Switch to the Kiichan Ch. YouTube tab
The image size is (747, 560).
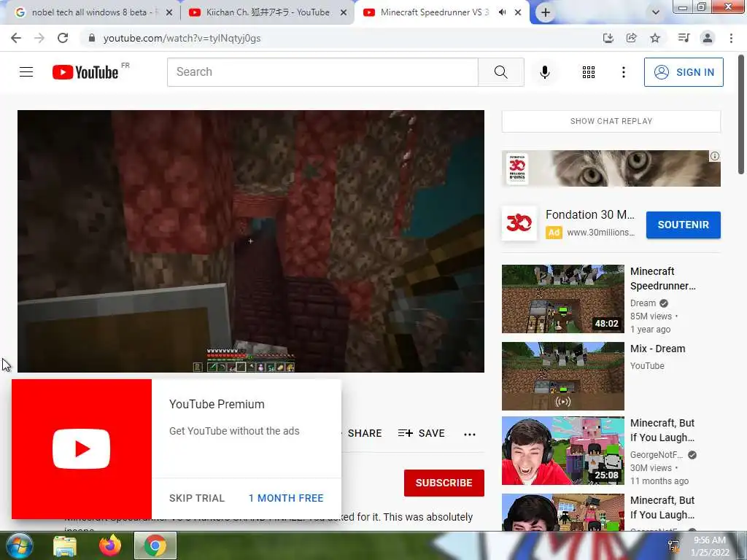(x=267, y=12)
